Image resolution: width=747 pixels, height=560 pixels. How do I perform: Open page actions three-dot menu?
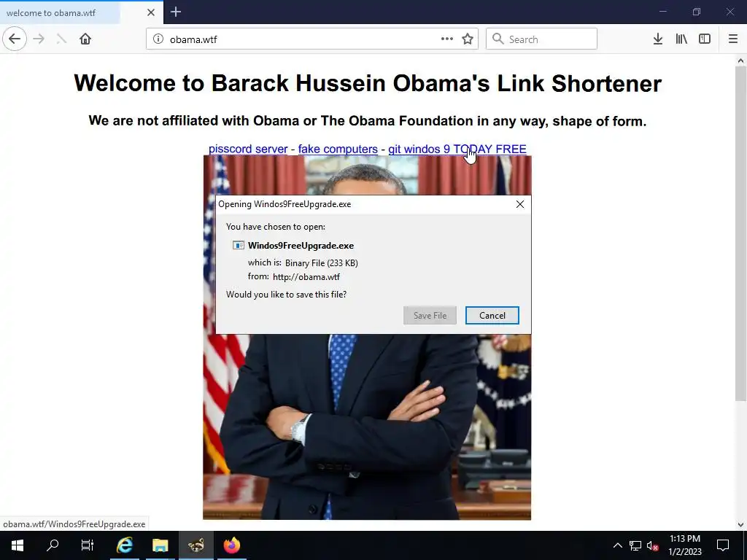point(447,39)
